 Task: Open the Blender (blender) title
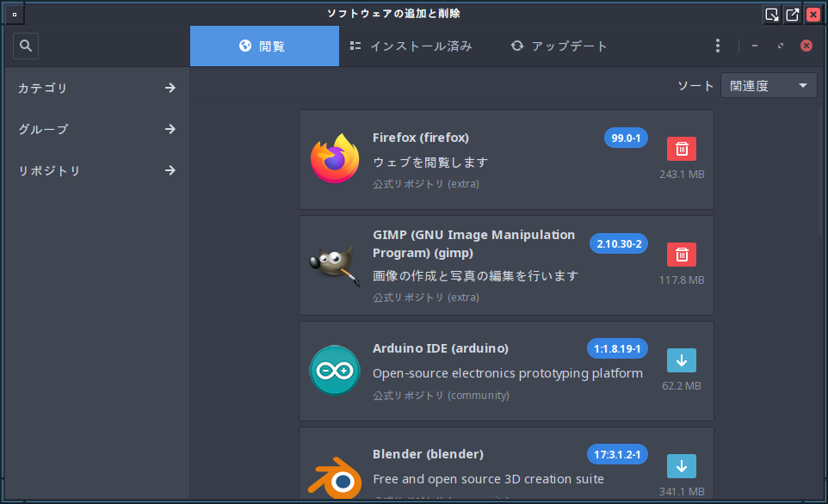tap(429, 454)
